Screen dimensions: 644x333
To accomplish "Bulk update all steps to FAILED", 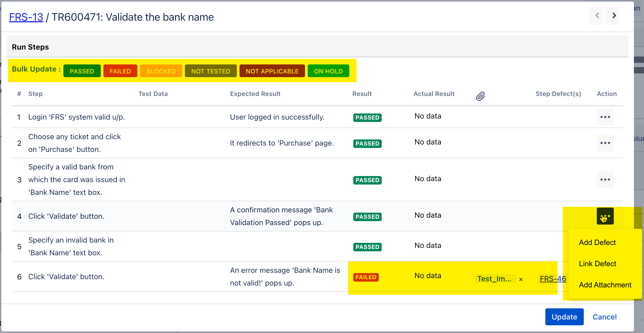I will (x=120, y=71).
